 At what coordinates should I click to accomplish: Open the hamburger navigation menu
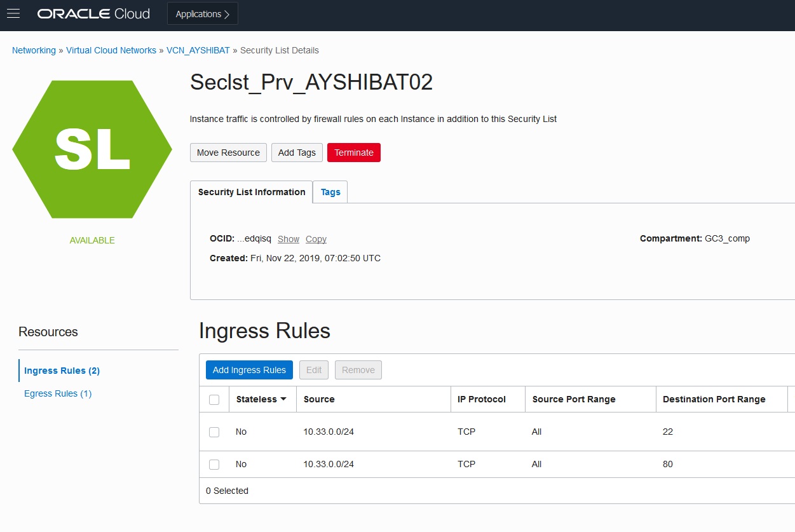13,14
